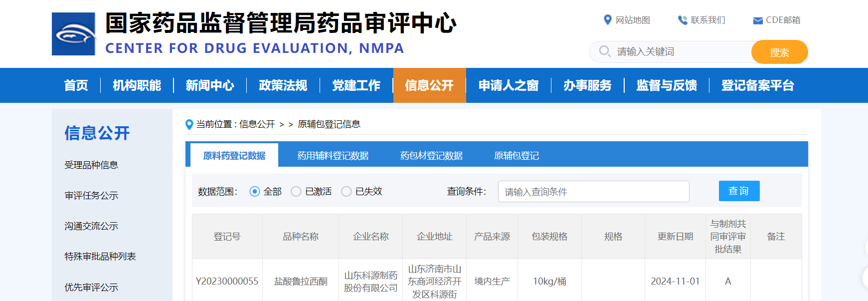
Task: Click the 更新日期 column header
Action: 676,237
